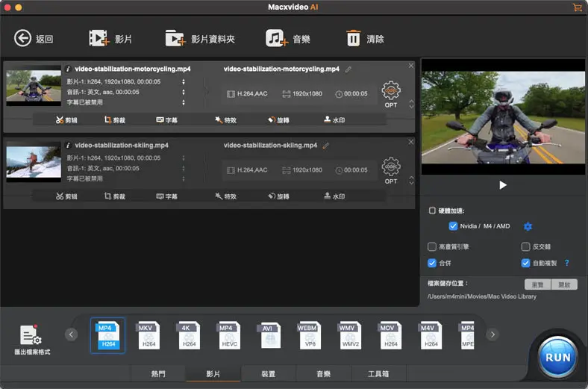Open the add video folder (影片資料夾) icon
Viewport: 588px width, 389px height.
pyautogui.click(x=175, y=38)
